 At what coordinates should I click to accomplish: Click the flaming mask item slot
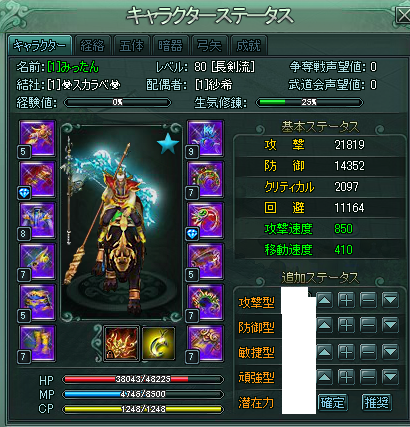click(x=121, y=343)
